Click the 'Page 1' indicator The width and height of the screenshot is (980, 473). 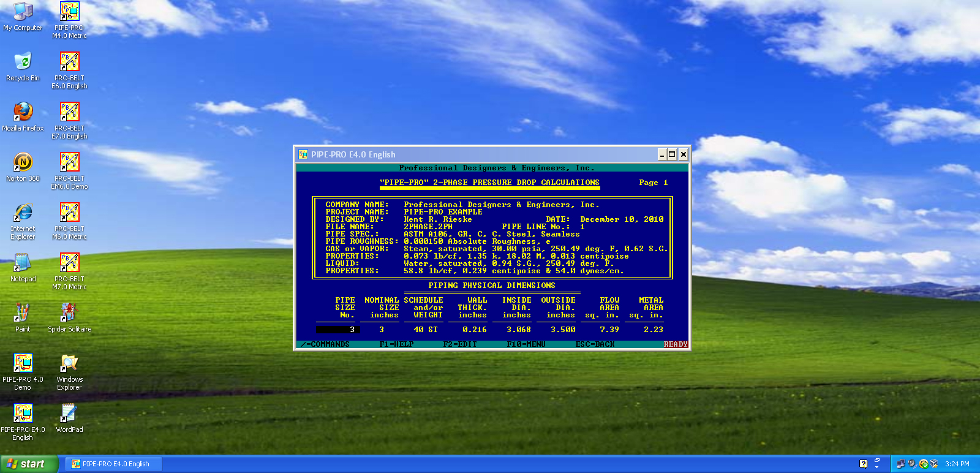point(654,183)
